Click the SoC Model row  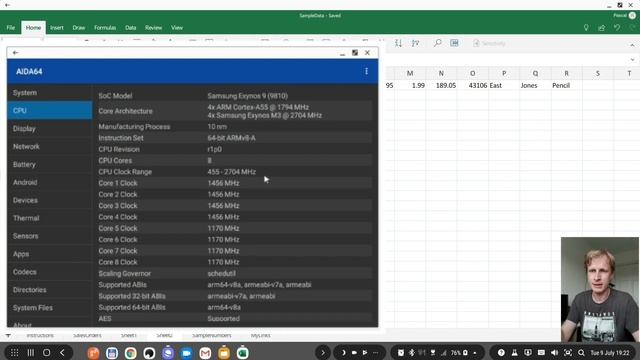tap(235, 96)
